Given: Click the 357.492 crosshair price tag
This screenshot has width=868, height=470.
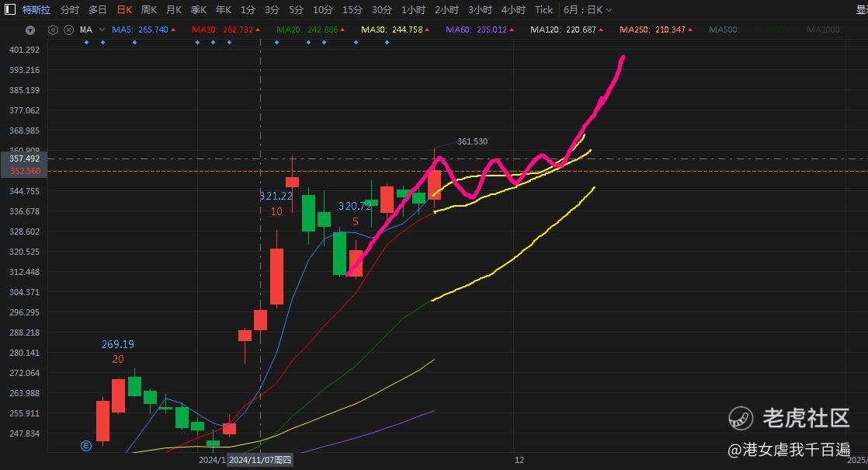Looking at the screenshot, I should [x=24, y=159].
